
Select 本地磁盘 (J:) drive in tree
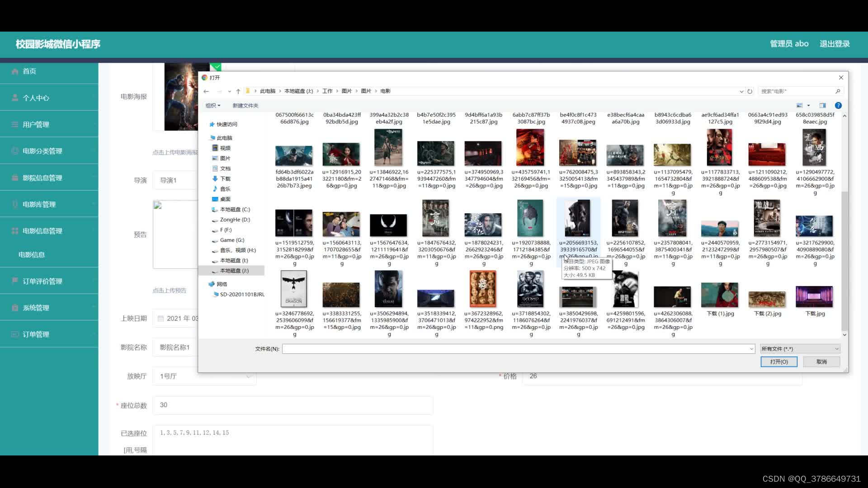231,271
